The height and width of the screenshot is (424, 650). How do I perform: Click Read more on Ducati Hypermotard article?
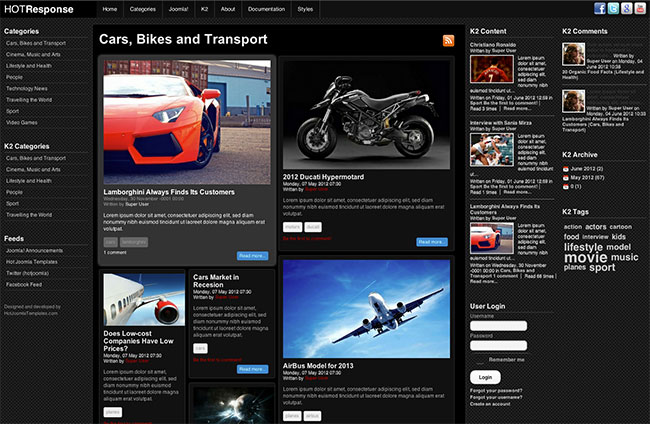coord(432,242)
